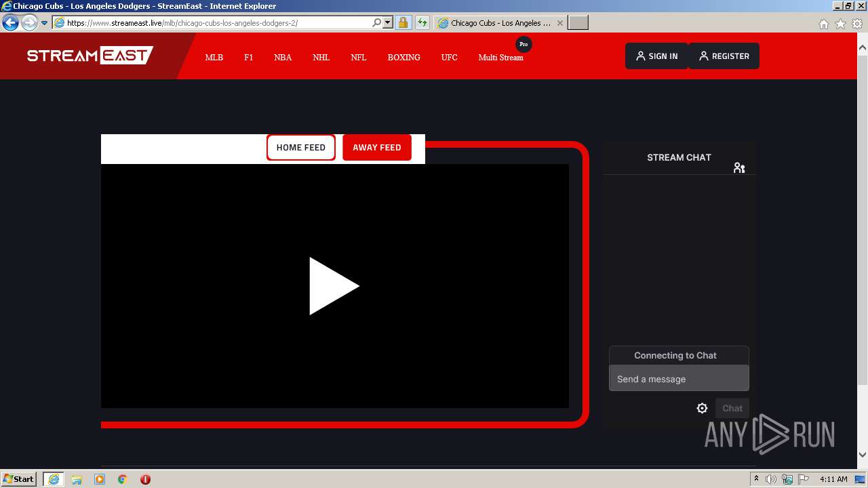Image resolution: width=868 pixels, height=488 pixels.
Task: Switch to the AWAY FEED stream
Action: coord(377,147)
